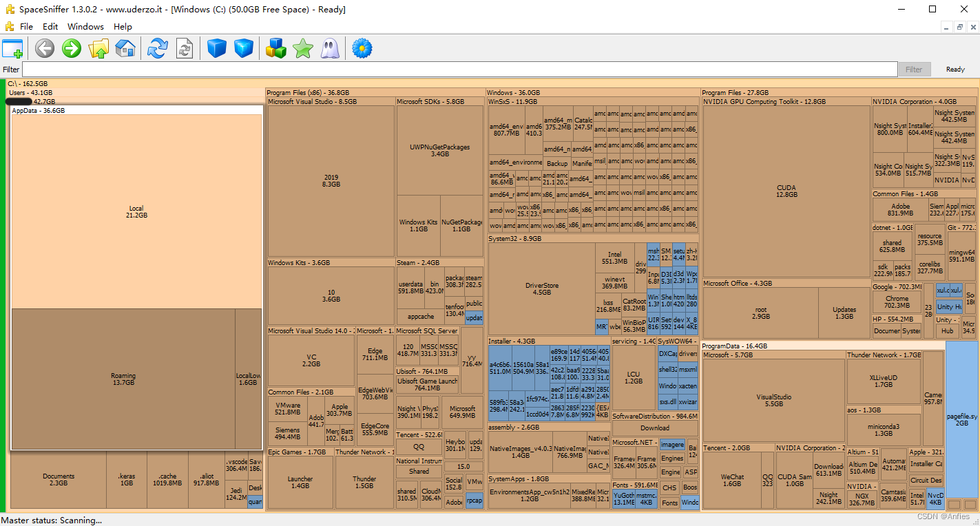Open the Edit menu
Viewport: 980px width, 526px height.
point(50,26)
